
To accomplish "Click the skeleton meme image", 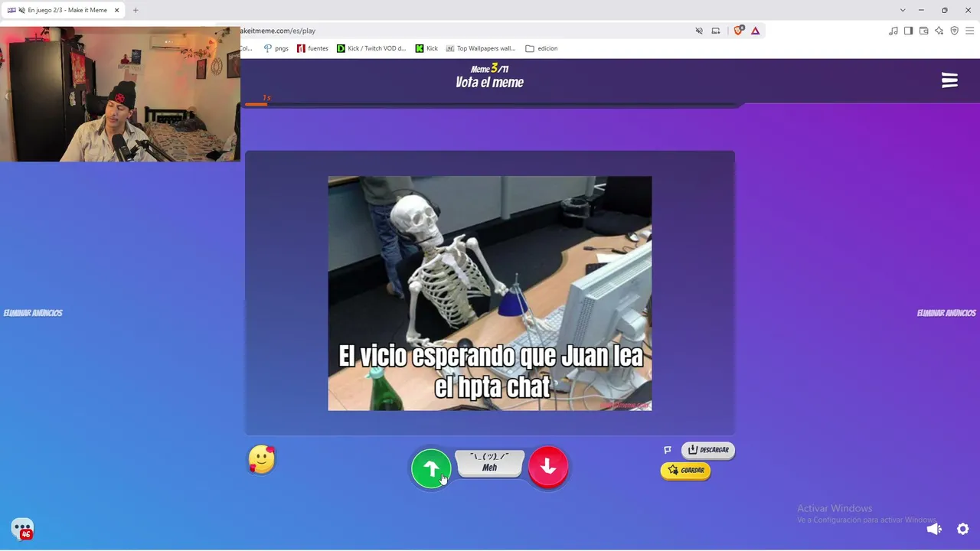I will coord(490,293).
